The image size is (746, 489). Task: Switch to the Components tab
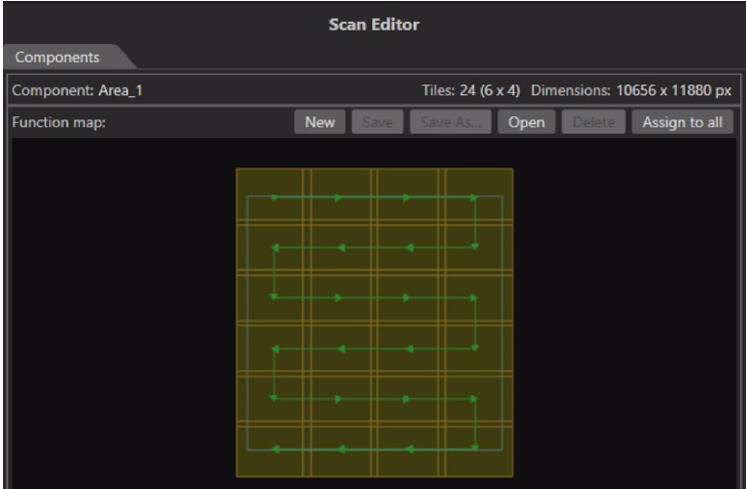(x=56, y=58)
